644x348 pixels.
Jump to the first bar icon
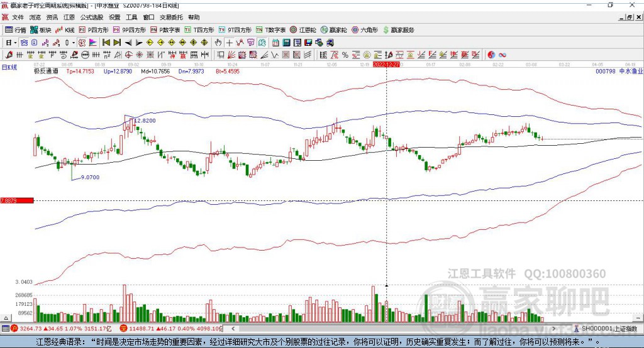pyautogui.click(x=106, y=43)
